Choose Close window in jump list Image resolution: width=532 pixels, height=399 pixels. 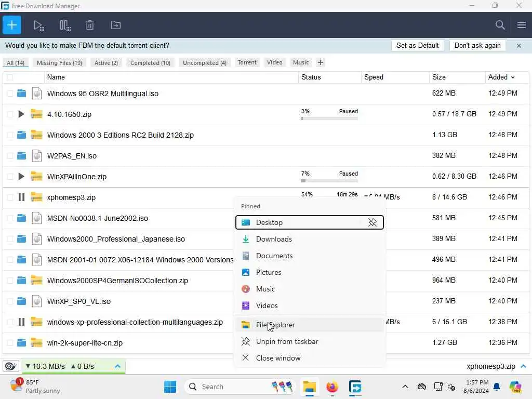click(310, 358)
